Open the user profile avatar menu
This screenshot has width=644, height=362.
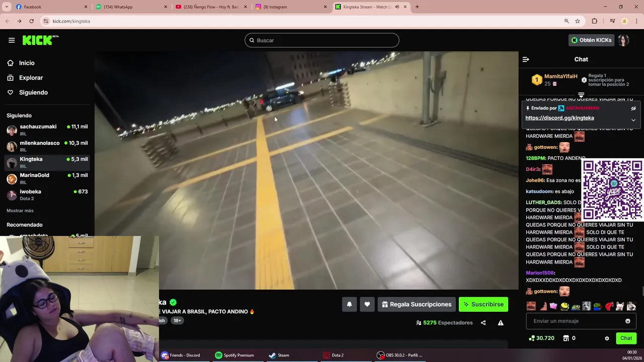tap(624, 40)
